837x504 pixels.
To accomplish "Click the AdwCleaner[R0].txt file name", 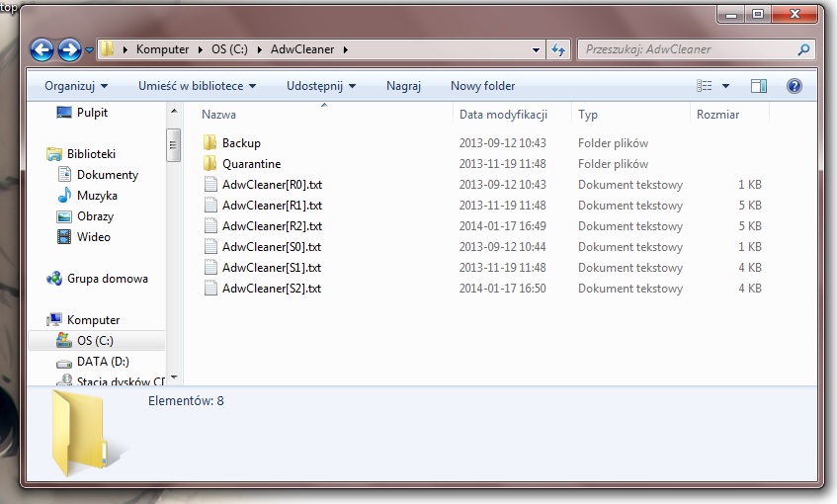I will click(272, 185).
